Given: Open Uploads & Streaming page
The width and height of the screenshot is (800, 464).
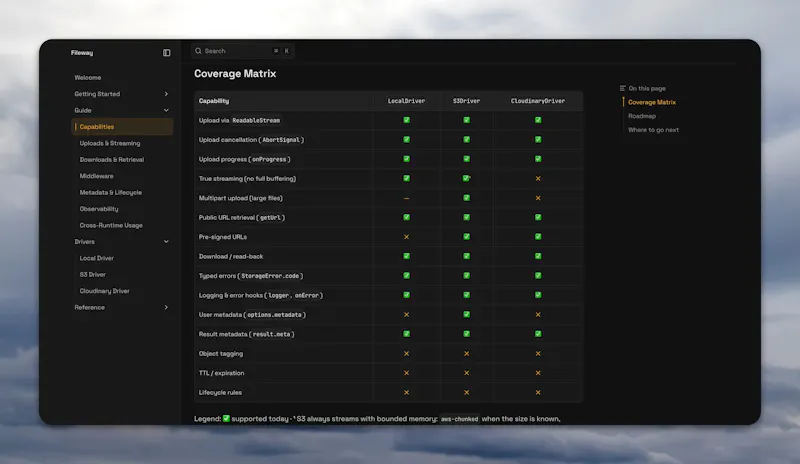Looking at the screenshot, I should pyautogui.click(x=110, y=143).
